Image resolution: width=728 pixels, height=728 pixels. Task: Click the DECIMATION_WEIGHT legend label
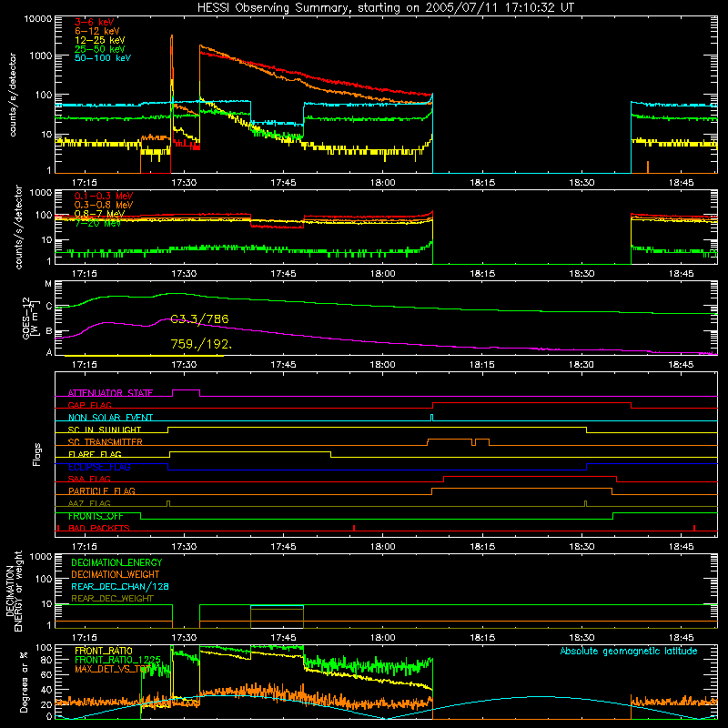point(116,575)
